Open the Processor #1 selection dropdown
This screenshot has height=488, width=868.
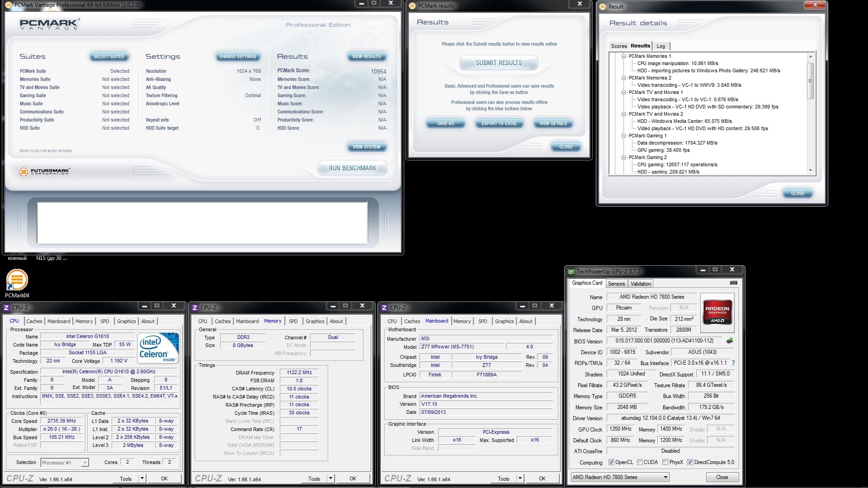[64, 463]
